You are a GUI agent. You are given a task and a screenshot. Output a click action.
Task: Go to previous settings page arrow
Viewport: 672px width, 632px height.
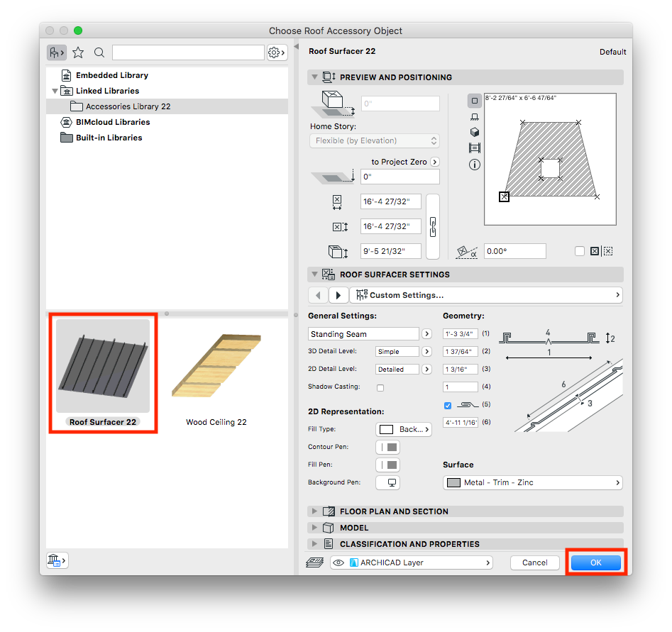pyautogui.click(x=318, y=295)
